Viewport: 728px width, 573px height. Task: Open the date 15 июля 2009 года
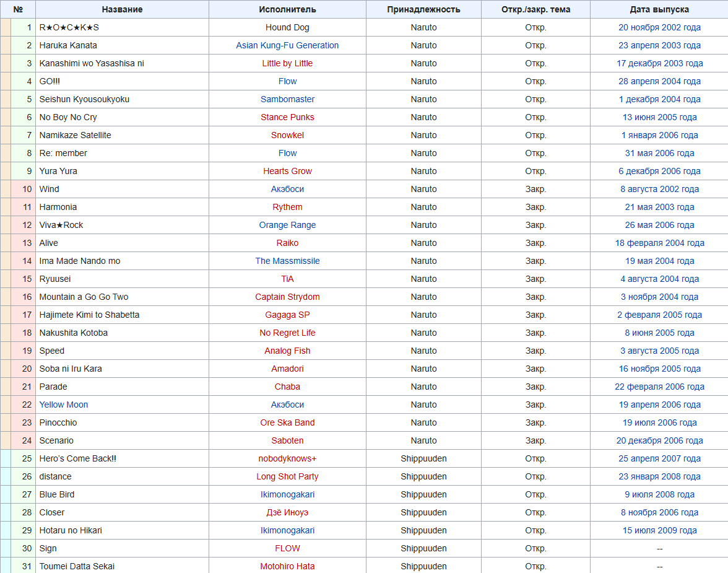659,531
